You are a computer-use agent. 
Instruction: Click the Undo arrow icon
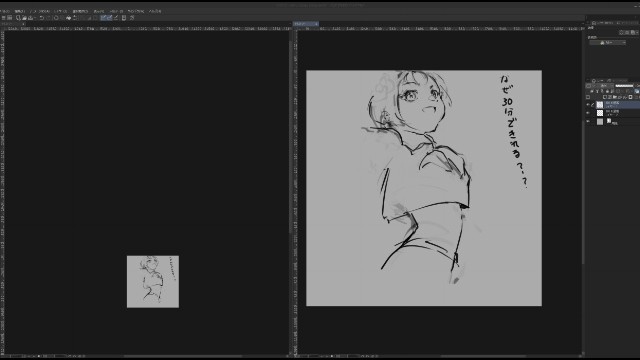point(42,18)
